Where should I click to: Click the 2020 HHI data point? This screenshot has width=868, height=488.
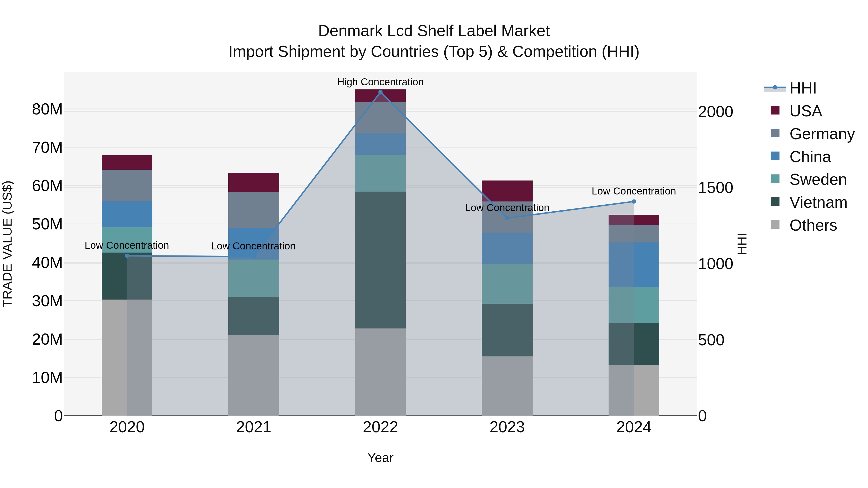(127, 256)
